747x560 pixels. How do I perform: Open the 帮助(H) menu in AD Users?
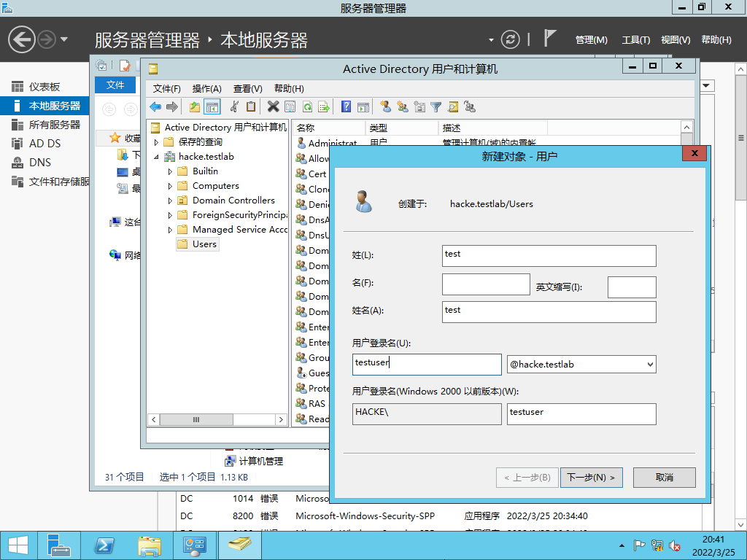point(289,88)
